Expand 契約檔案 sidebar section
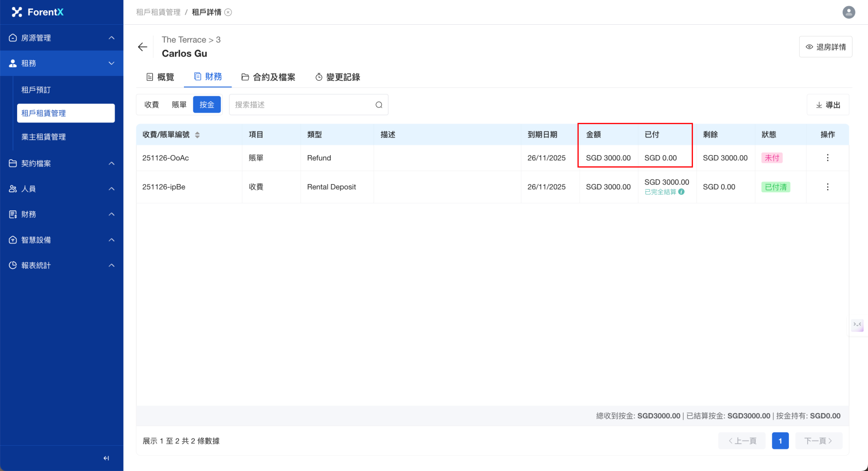The image size is (868, 471). click(x=61, y=163)
